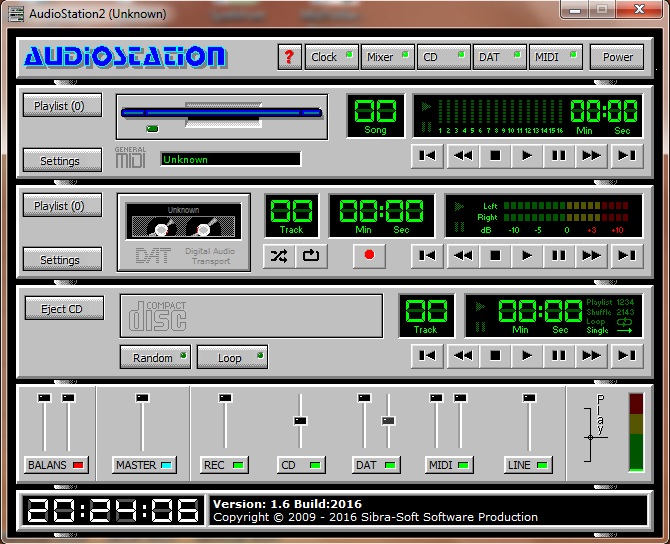Click the Eject CD button
Image resolution: width=670 pixels, height=544 pixels.
pos(62,309)
